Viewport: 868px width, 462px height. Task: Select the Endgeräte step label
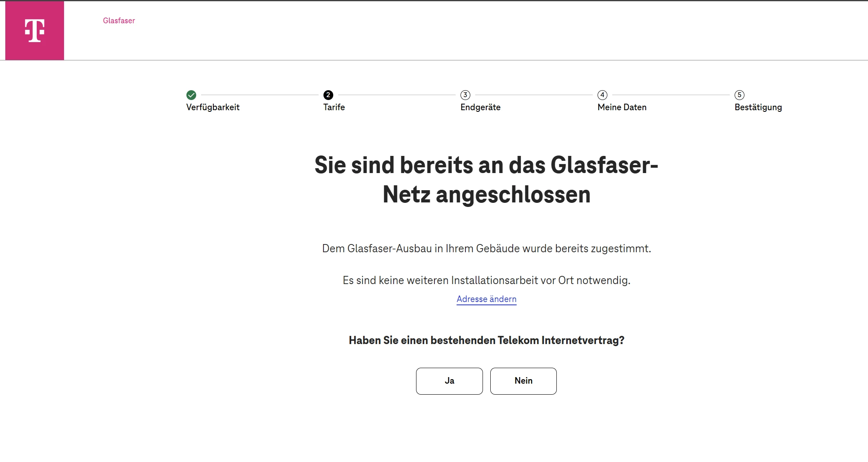click(x=480, y=107)
